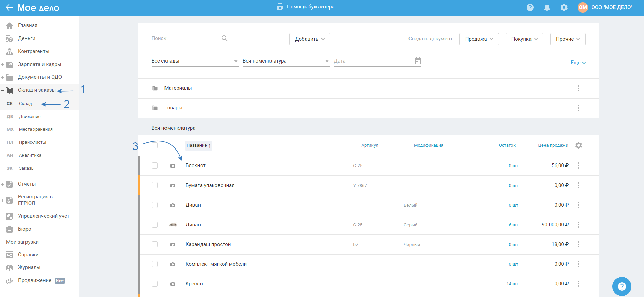The image size is (644, 297).
Task: Open the Продажа dropdown button
Action: (x=478, y=39)
